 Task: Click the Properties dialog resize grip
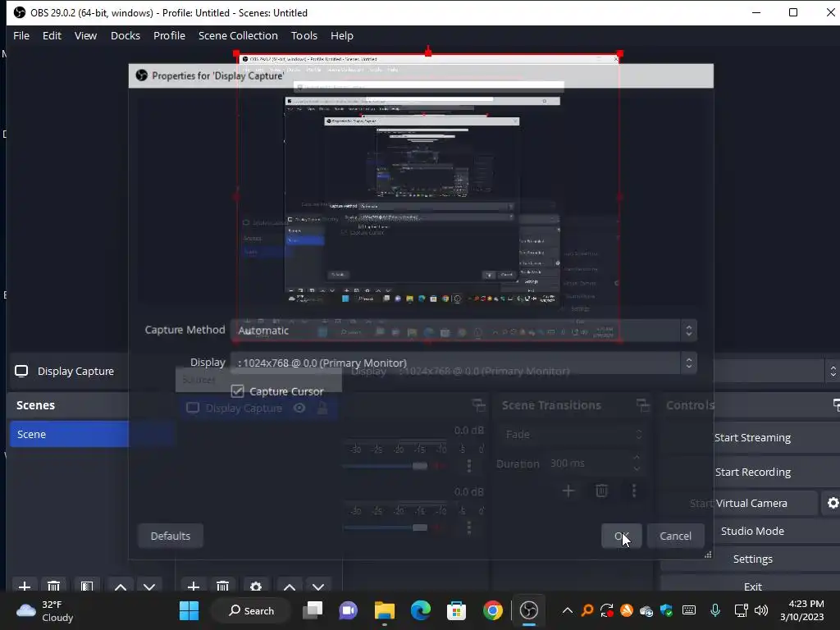point(708,555)
